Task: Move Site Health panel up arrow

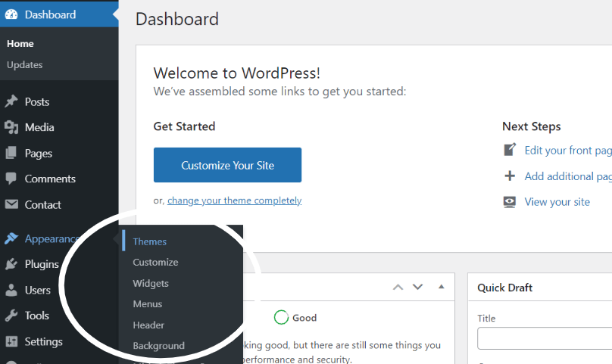Action: (x=398, y=287)
